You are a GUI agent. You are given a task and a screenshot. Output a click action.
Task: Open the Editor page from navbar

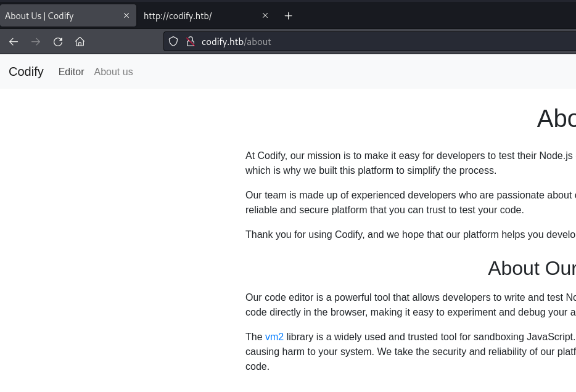71,71
